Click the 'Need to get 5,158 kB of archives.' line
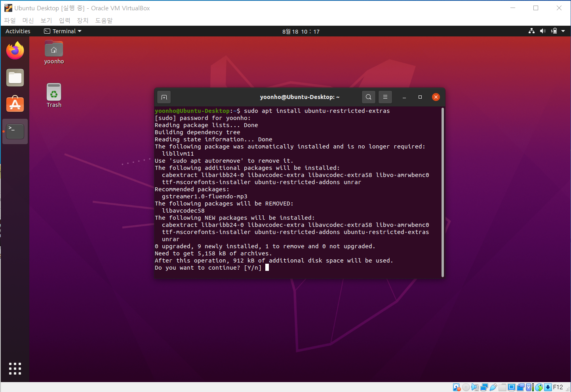The height and width of the screenshot is (392, 571). [213, 253]
